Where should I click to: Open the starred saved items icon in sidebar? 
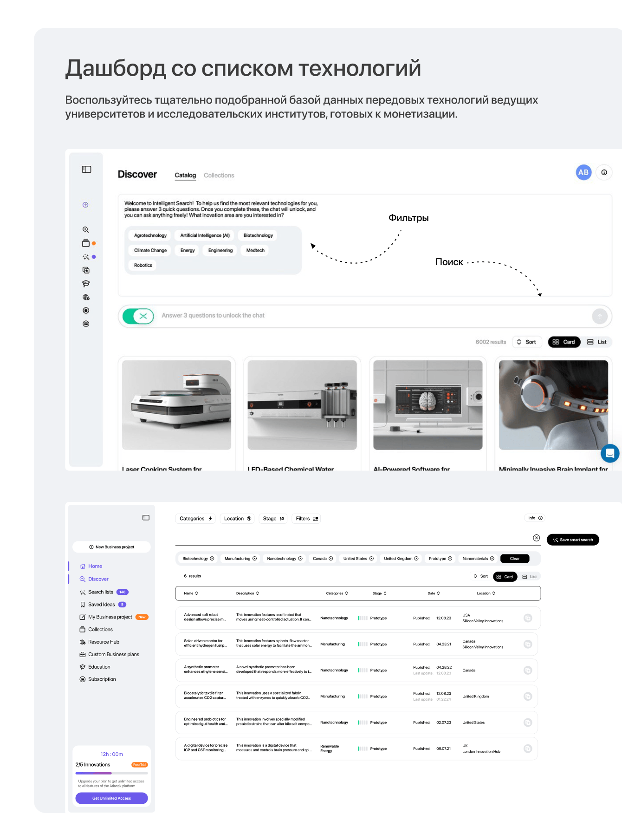(x=86, y=270)
